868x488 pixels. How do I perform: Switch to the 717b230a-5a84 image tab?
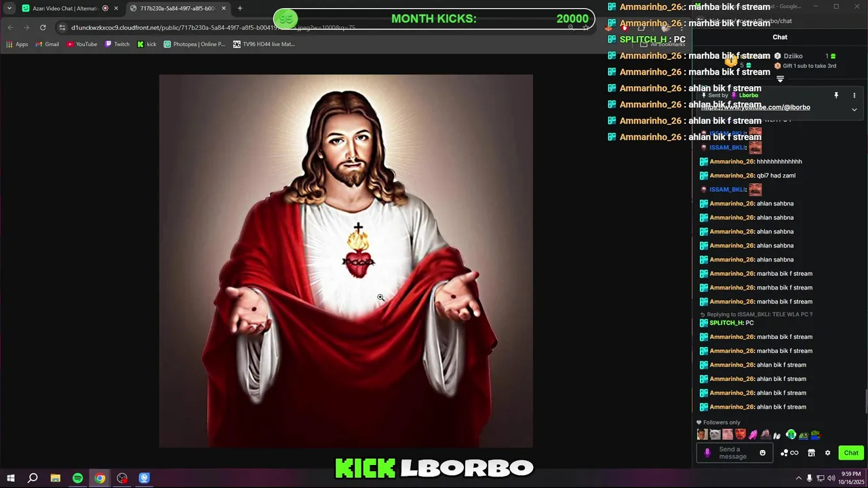point(177,8)
